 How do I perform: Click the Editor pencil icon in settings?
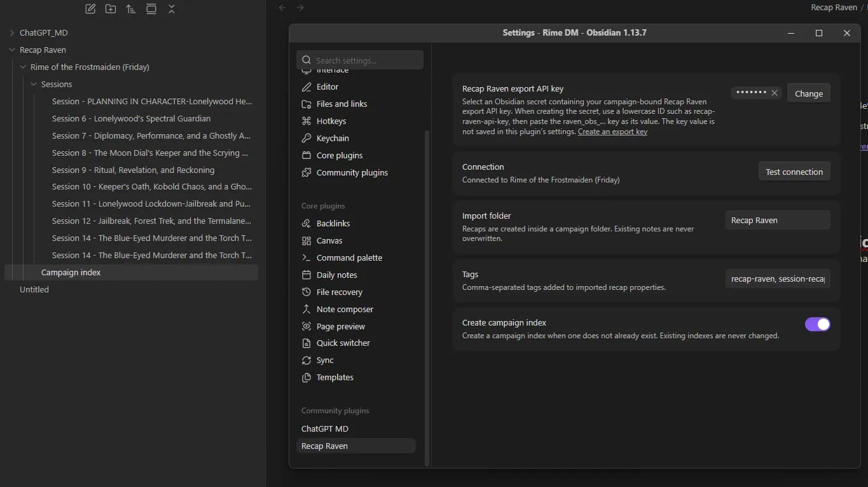[307, 87]
